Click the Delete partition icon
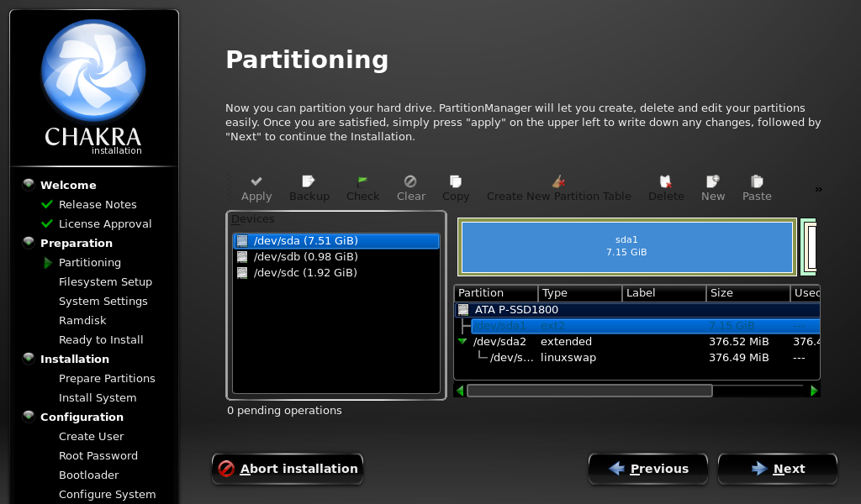The height and width of the screenshot is (504, 861). pyautogui.click(x=666, y=181)
